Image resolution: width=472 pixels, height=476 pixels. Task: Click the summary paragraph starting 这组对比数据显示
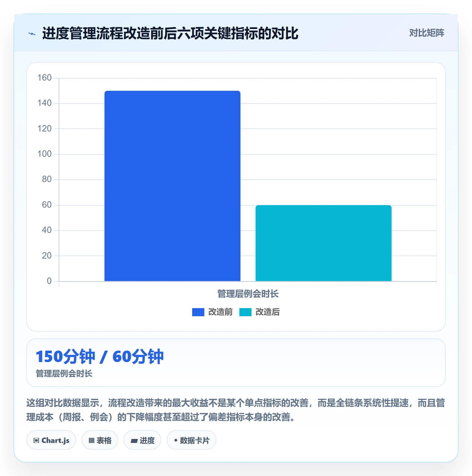coord(236,410)
